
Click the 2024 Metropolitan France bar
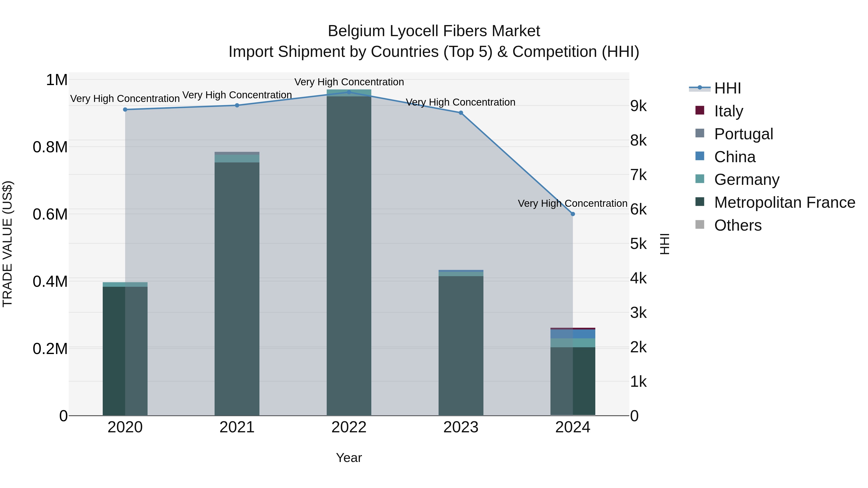tap(573, 381)
